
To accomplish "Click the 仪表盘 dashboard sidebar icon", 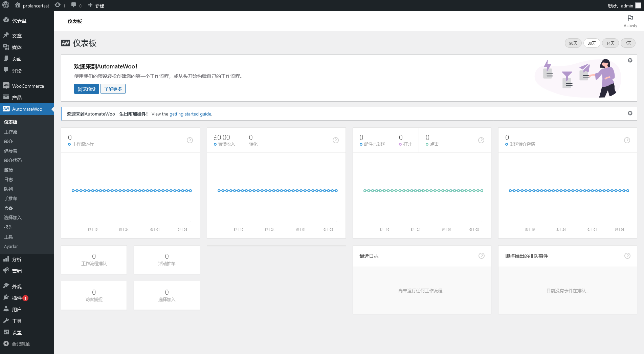I will [x=6, y=20].
